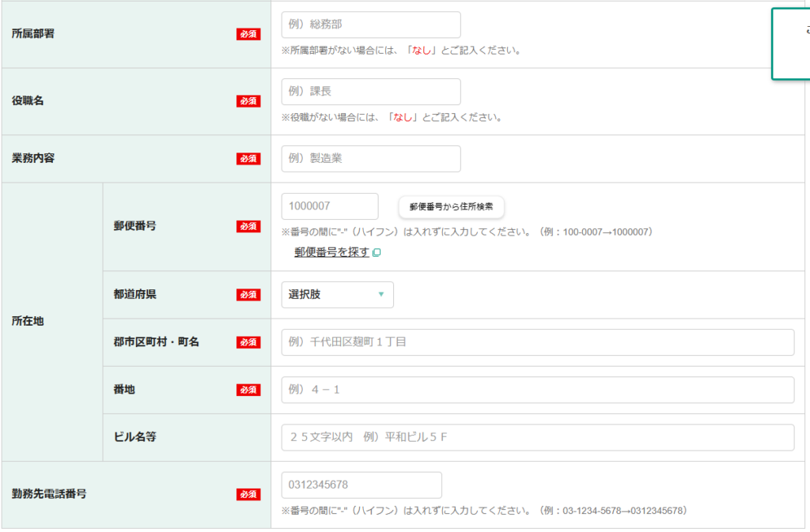Open the 郵便番号を探す link
Image resolution: width=810 pixels, height=532 pixels.
point(331,253)
